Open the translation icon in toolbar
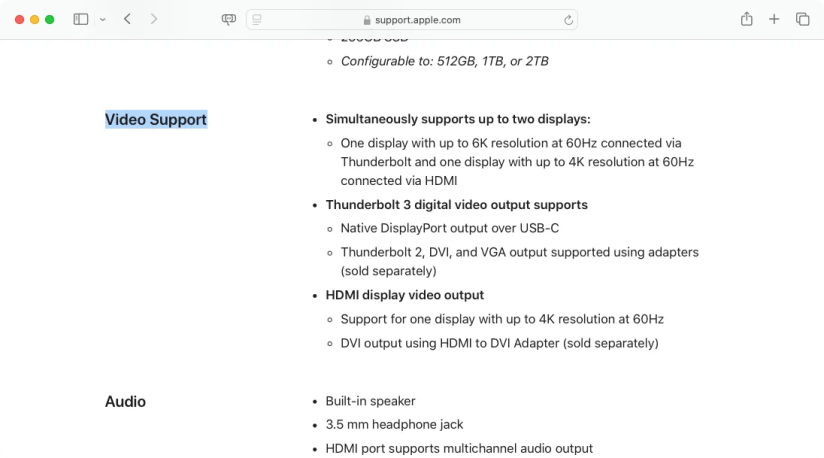This screenshot has width=824, height=458. 229,20
